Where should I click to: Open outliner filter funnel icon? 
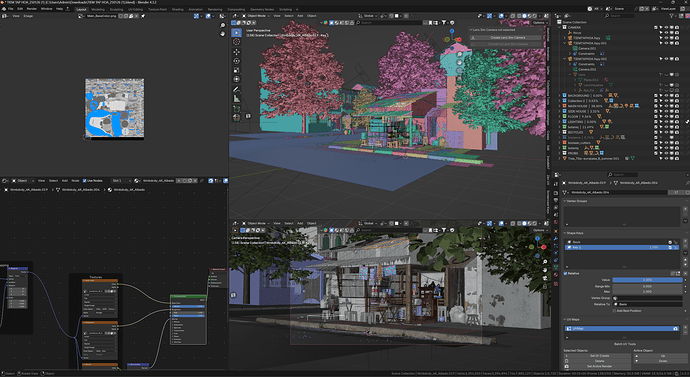coord(672,16)
